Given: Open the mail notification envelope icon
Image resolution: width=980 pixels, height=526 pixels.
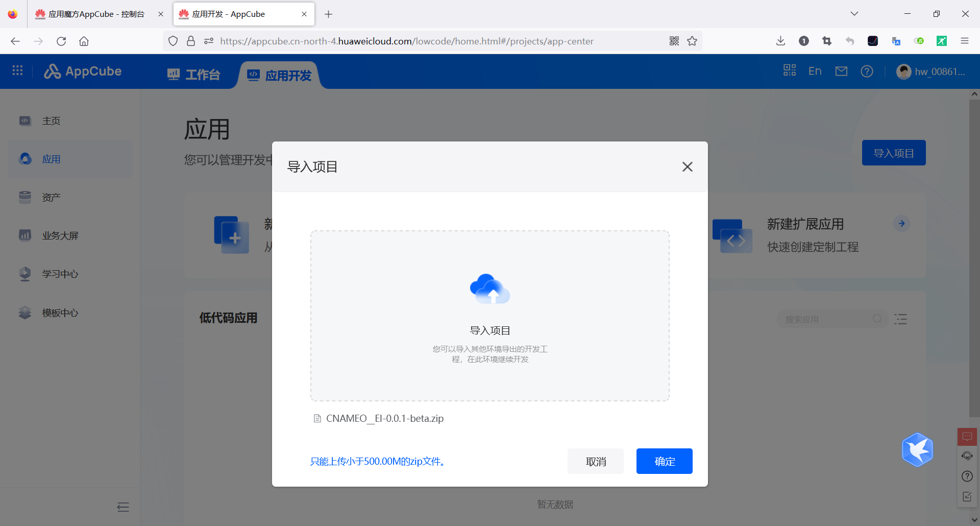Looking at the screenshot, I should 841,71.
